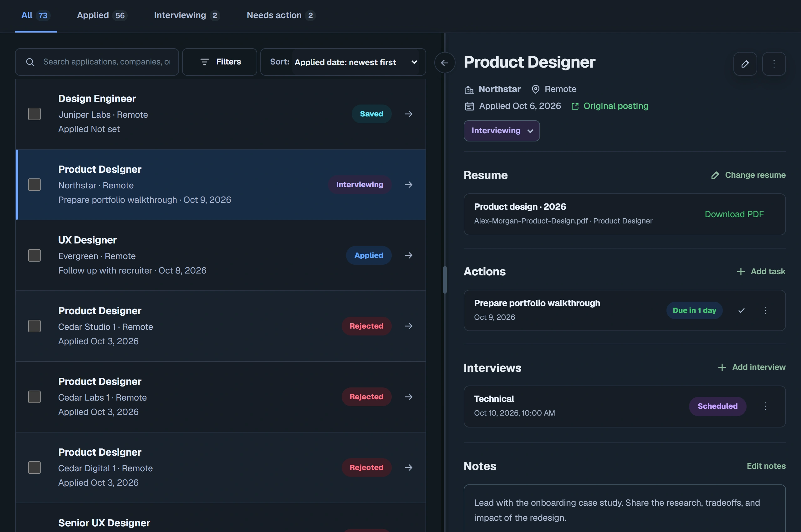Open the Filters panel
This screenshot has height=532, width=801.
coord(220,62)
